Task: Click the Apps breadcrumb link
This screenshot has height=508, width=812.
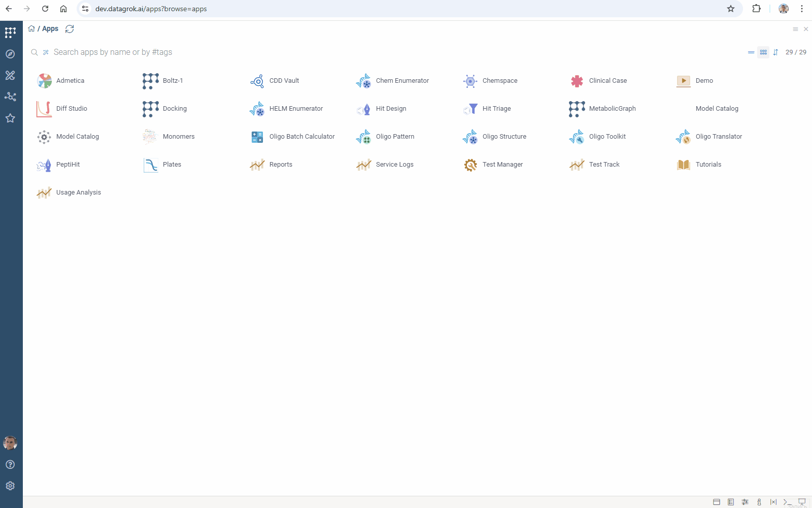Action: coord(50,29)
